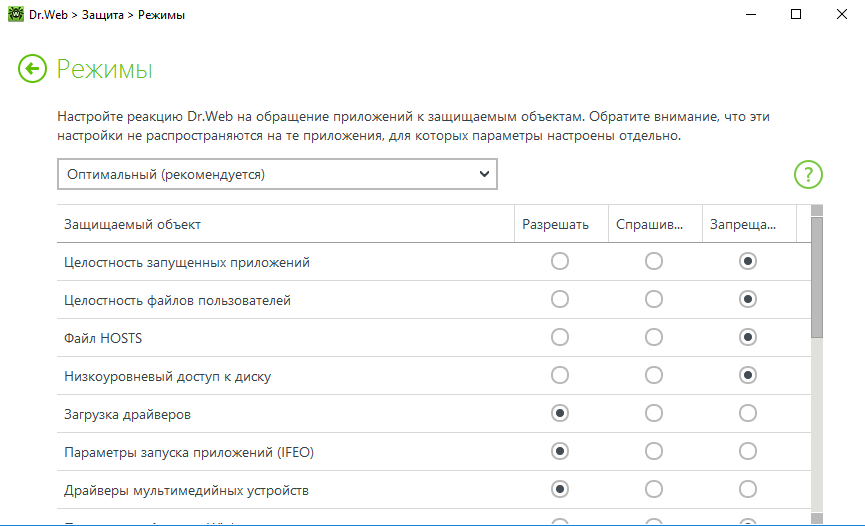
Task: Maximize the Dr.Web window
Action: pyautogui.click(x=796, y=14)
